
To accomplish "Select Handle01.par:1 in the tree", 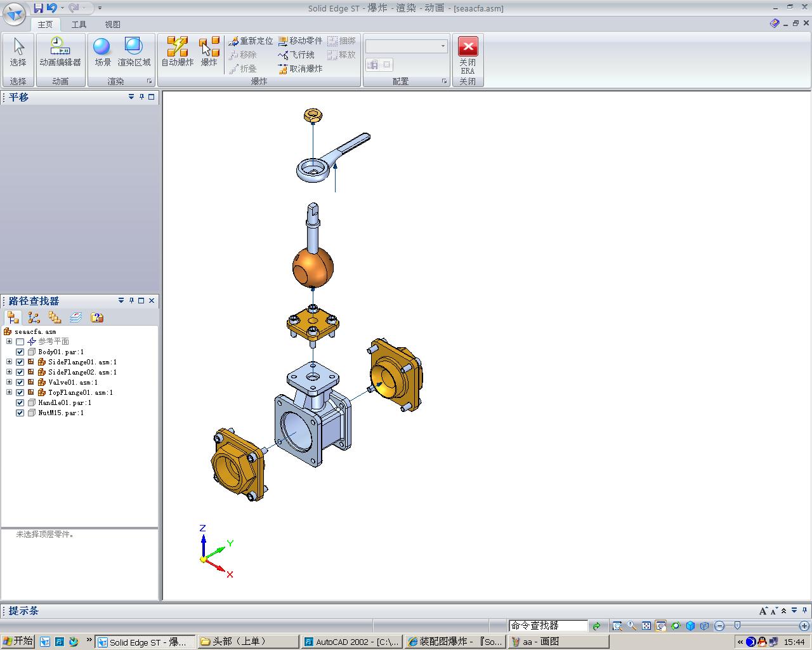I will tap(65, 402).
